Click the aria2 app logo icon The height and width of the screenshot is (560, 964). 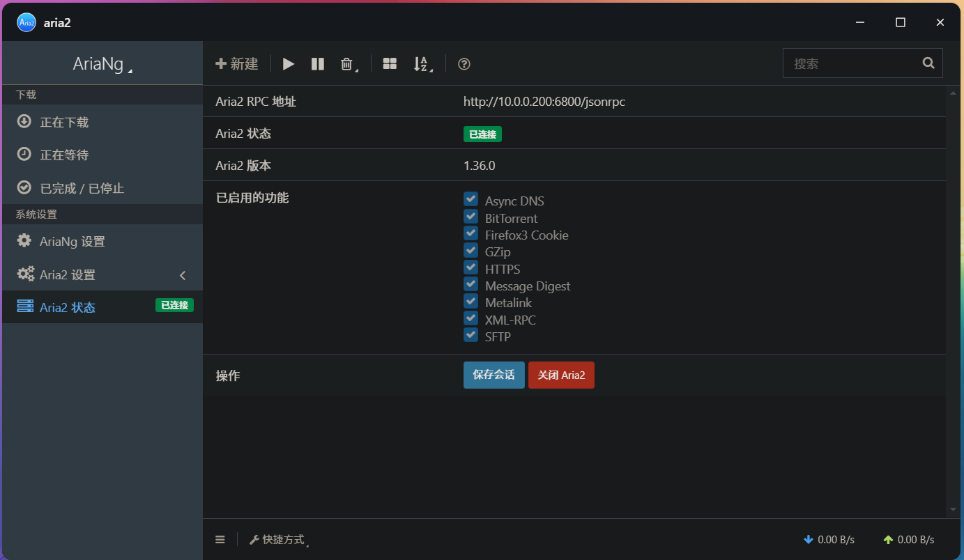tap(26, 22)
